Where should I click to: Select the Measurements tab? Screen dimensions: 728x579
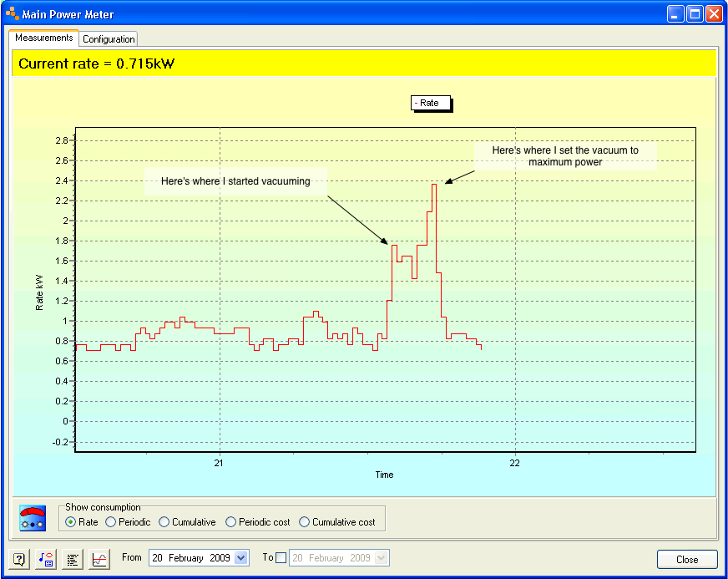click(44, 38)
